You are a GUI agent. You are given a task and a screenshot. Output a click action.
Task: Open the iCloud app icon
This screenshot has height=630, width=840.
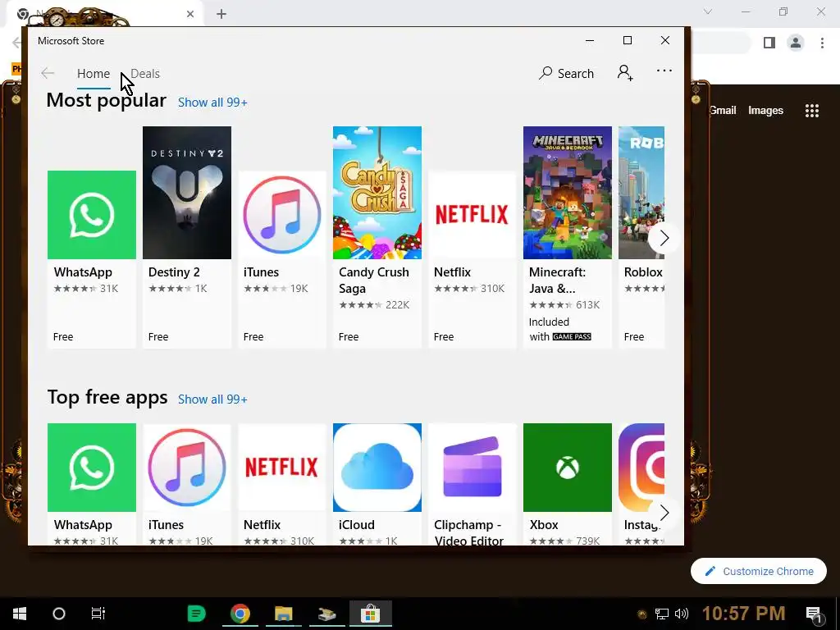click(377, 468)
